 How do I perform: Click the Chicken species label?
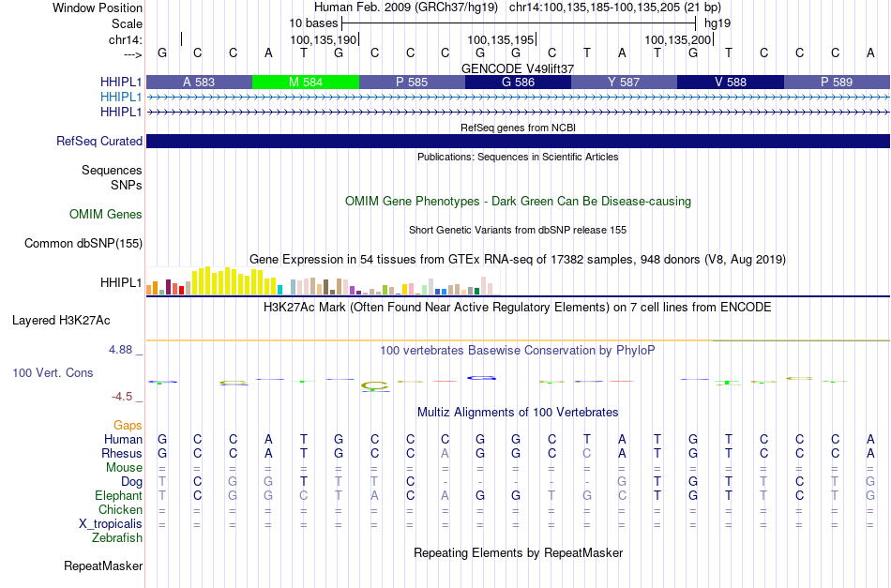(120, 509)
